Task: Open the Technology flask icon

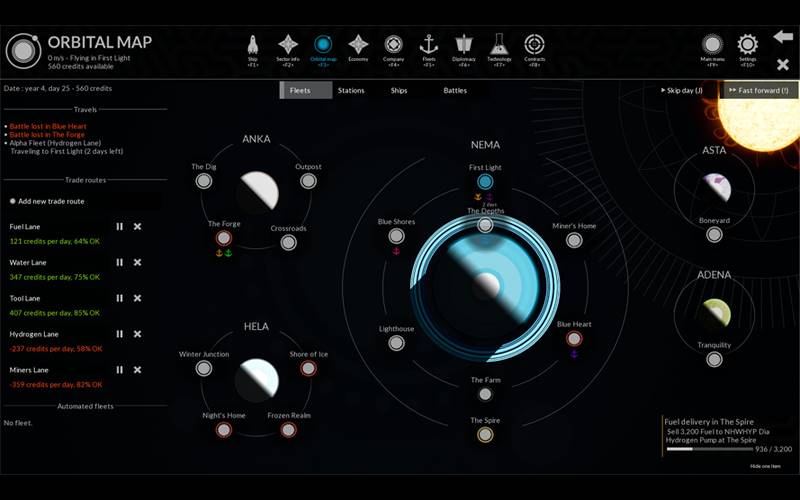Action: [499, 45]
